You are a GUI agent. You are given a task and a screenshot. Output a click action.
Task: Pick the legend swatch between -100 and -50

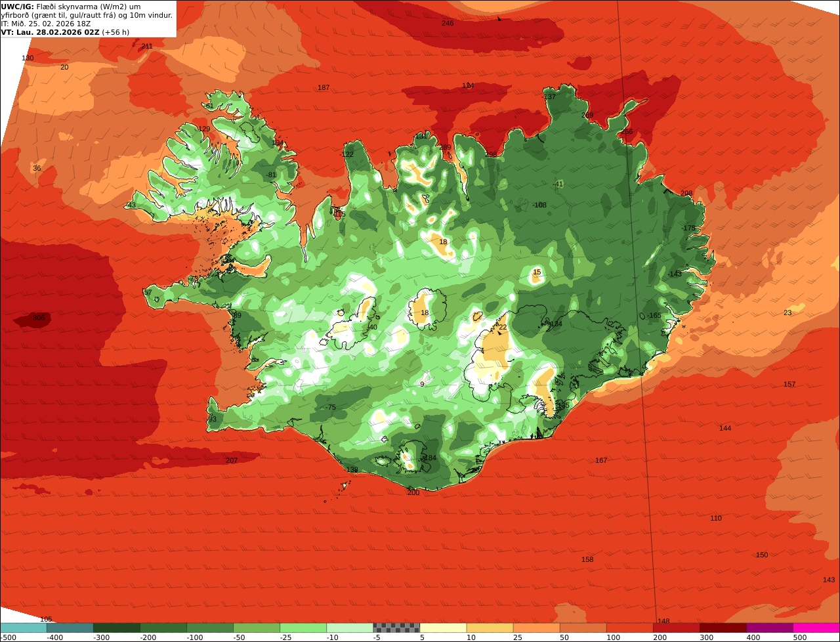coord(210,628)
